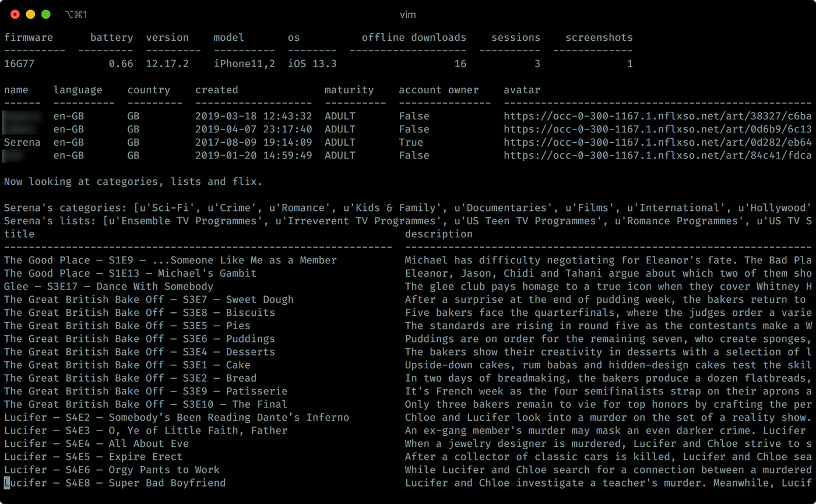The width and height of the screenshot is (816, 504).
Task: Click the yellow minimize window button
Action: [30, 15]
